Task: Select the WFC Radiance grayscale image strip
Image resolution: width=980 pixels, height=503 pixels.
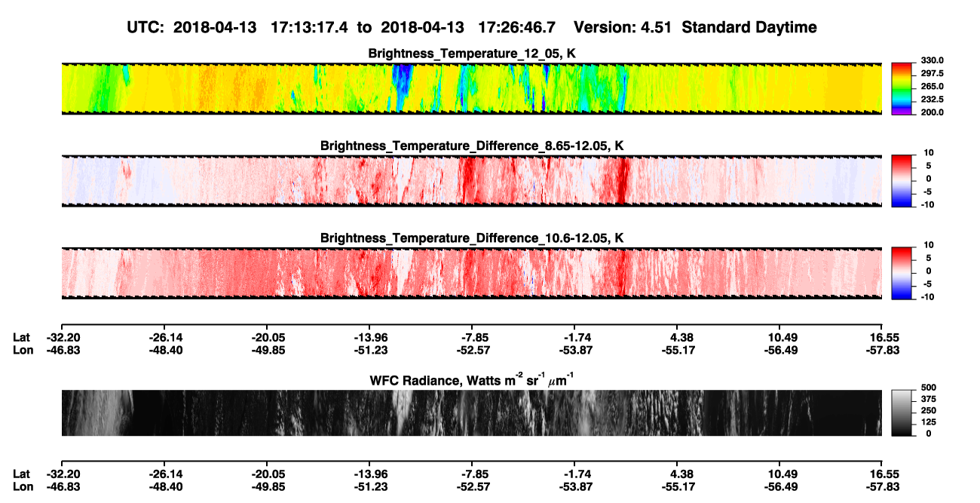Action: 471,413
